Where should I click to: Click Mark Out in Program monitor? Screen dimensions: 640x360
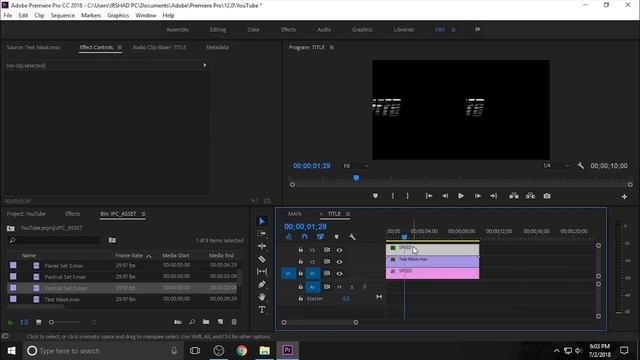click(407, 196)
